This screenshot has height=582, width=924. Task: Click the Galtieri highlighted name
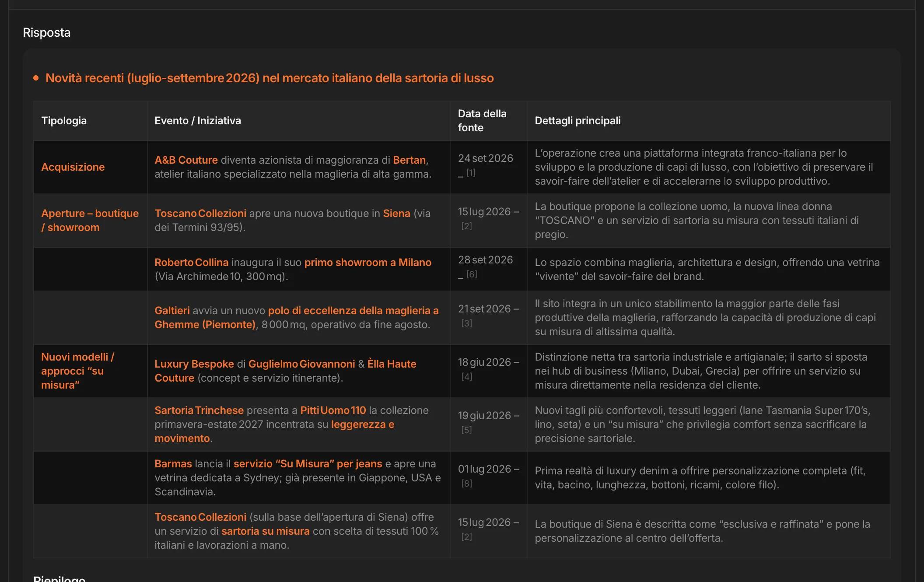pyautogui.click(x=172, y=311)
